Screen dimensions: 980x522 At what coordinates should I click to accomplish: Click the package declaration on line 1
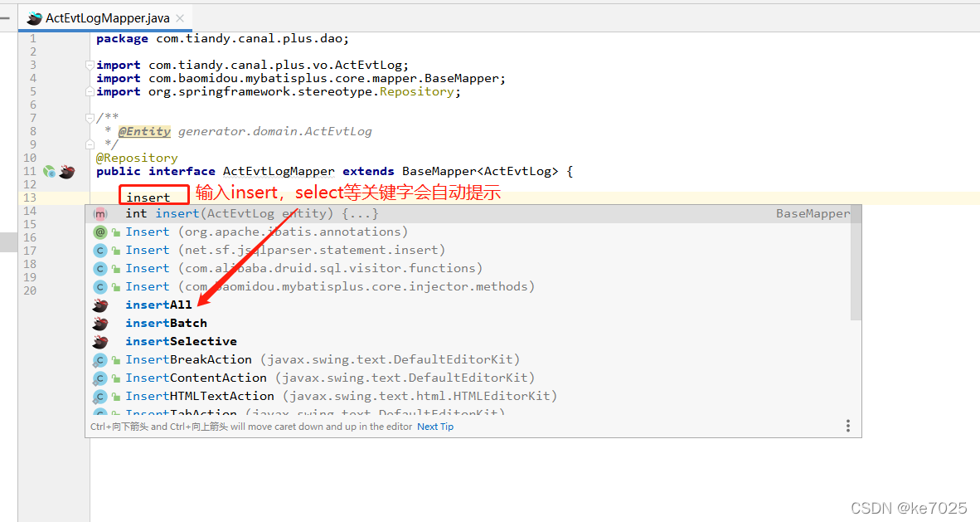[x=222, y=39]
